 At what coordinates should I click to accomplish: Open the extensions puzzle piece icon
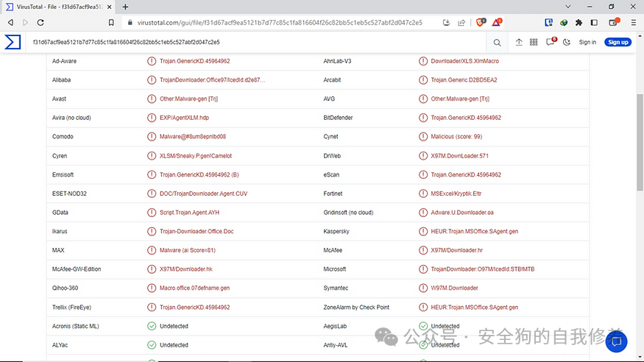pyautogui.click(x=578, y=23)
